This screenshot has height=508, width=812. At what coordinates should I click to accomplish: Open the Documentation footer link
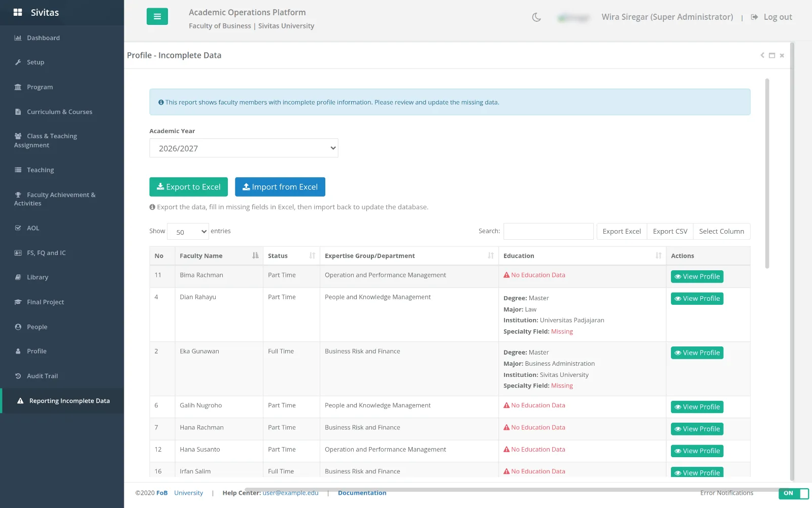(362, 493)
